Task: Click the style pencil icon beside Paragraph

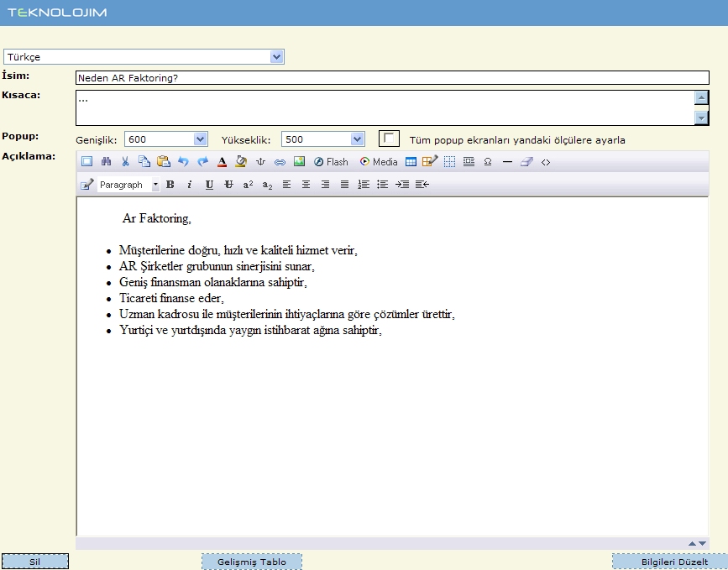Action: point(86,185)
